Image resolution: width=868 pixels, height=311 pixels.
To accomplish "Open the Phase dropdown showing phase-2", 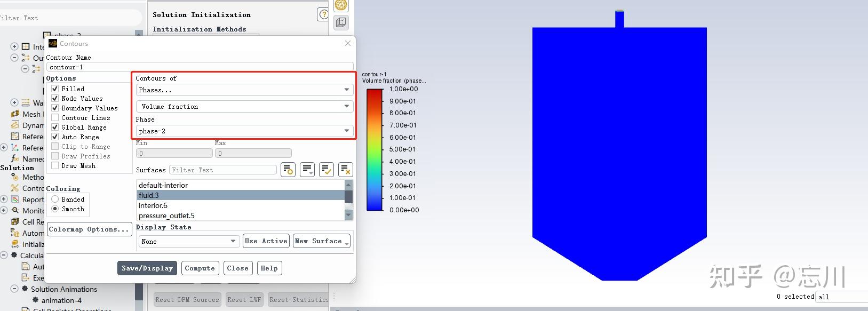I will [x=244, y=131].
